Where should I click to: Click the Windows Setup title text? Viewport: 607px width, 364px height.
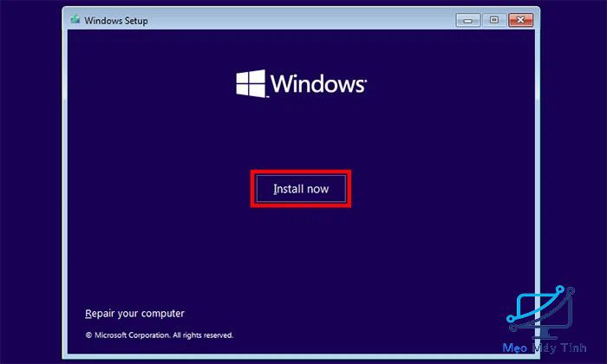click(x=116, y=21)
